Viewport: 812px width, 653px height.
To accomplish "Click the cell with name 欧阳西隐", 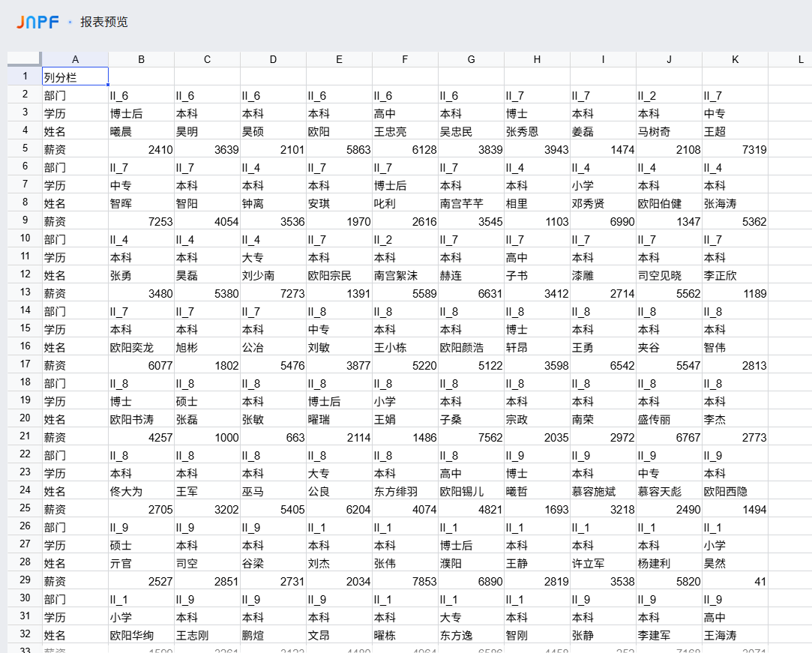I will (736, 491).
